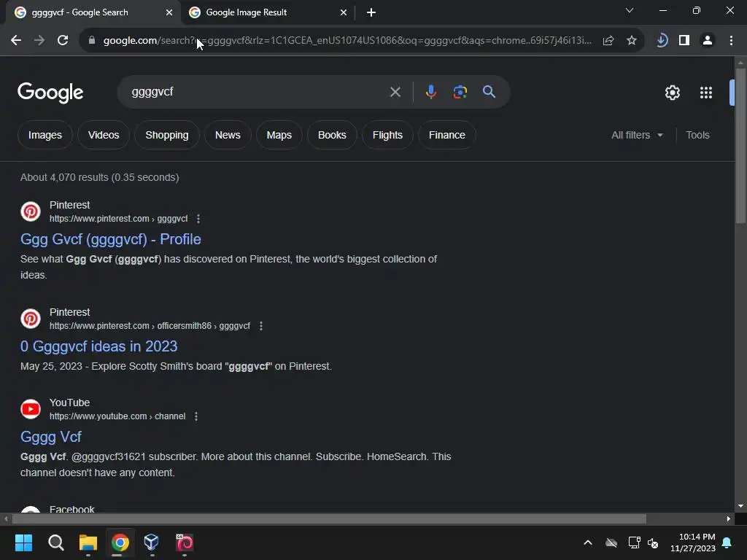Open options dots for officersmith86 result
The height and width of the screenshot is (560, 747).
260,326
